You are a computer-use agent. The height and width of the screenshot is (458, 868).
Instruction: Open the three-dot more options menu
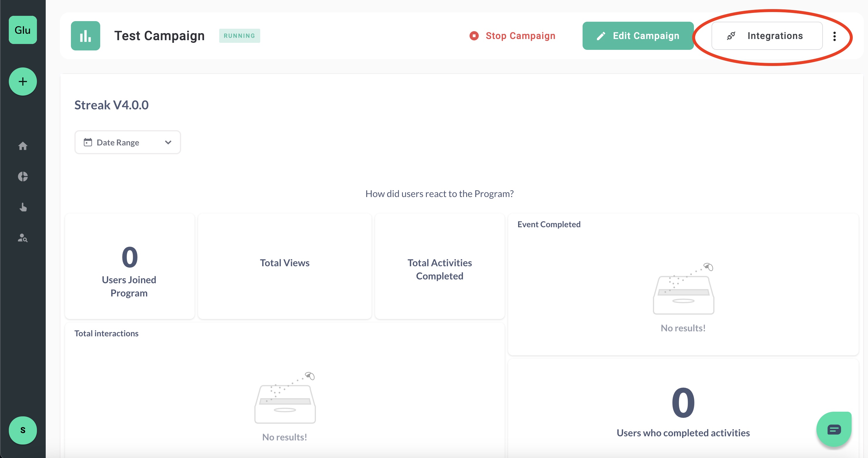click(834, 36)
